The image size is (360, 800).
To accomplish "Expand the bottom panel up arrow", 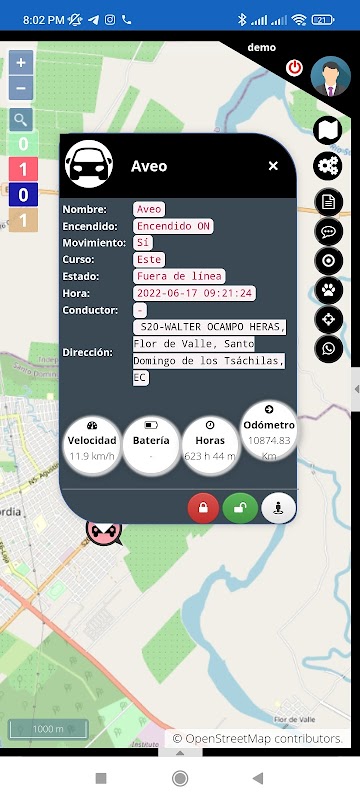I will [x=179, y=753].
